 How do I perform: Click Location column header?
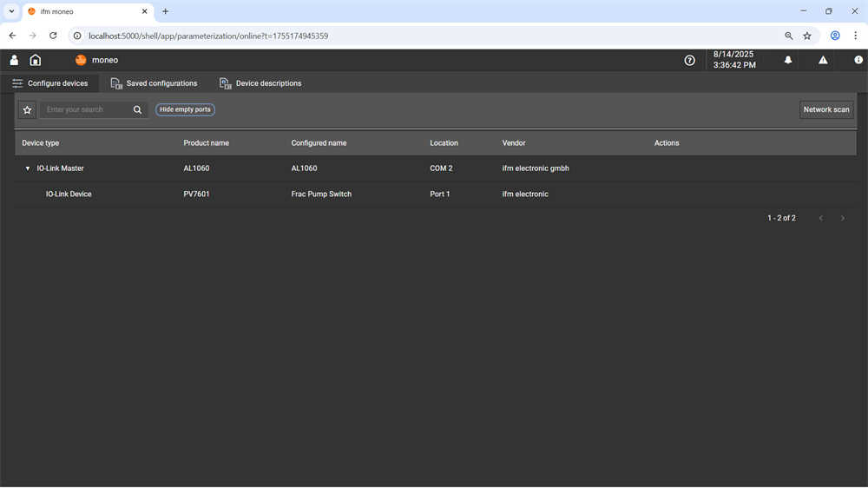[444, 143]
